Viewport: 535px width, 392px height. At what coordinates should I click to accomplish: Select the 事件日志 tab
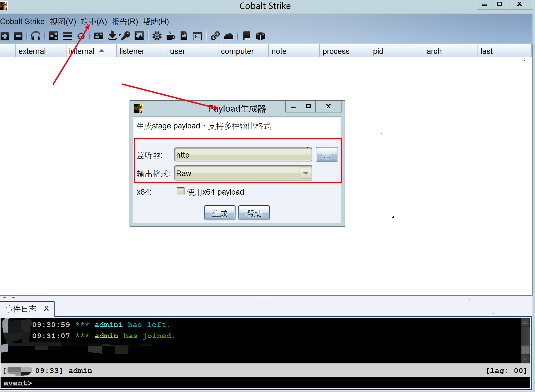coord(21,309)
